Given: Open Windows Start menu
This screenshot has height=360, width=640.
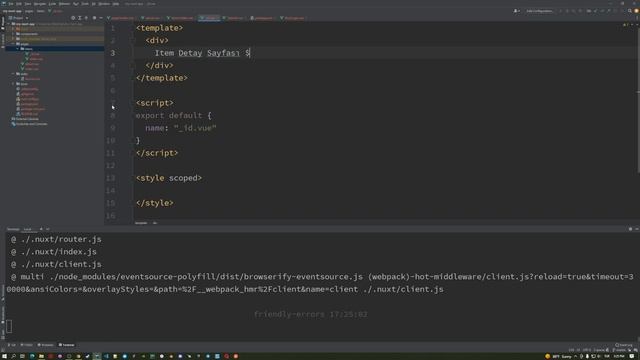Looking at the screenshot, I should (x=4, y=356).
